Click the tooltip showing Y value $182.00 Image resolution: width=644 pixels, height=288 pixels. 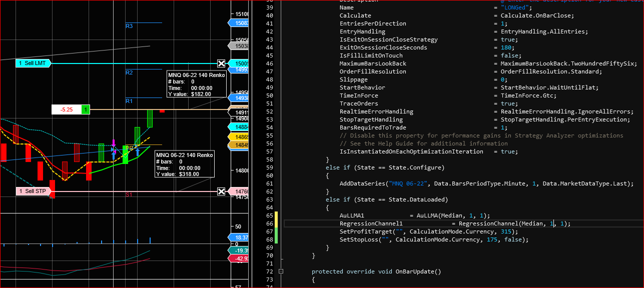click(196, 84)
